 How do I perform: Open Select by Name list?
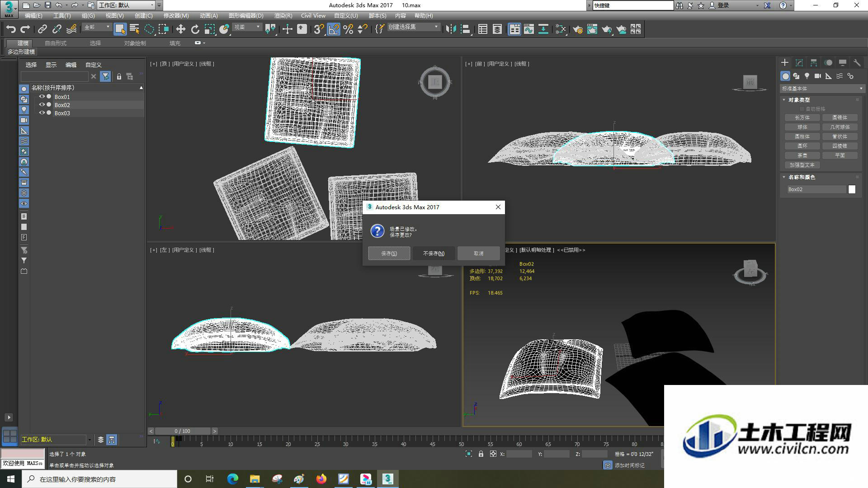134,29
